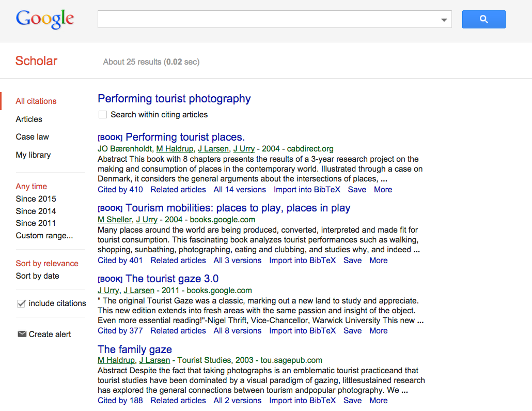532x411 pixels.
Task: View Related articles for Tourism mobilities
Action: point(178,260)
